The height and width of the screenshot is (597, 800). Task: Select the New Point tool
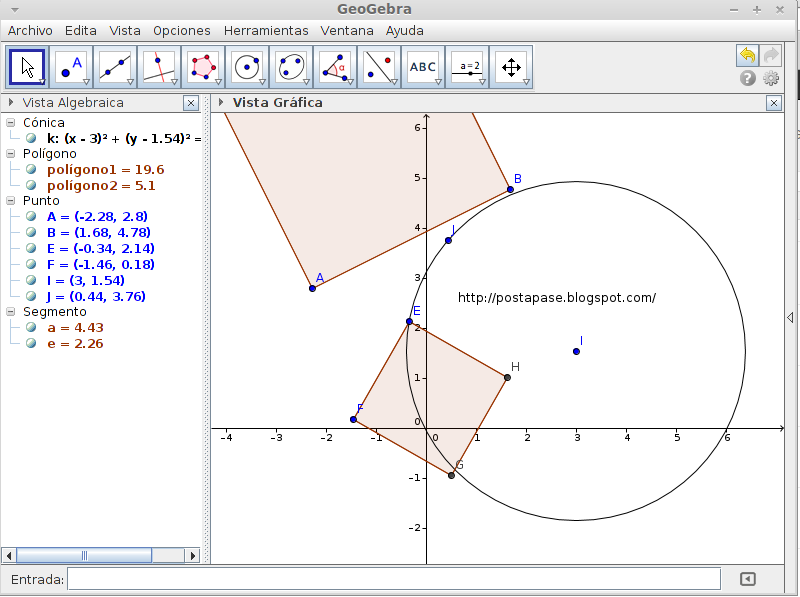click(71, 66)
